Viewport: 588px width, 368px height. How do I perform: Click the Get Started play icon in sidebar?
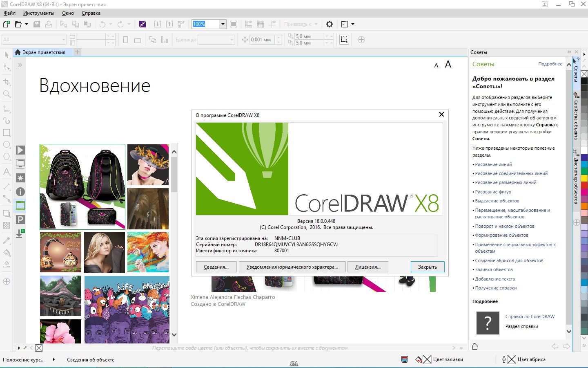click(x=20, y=150)
